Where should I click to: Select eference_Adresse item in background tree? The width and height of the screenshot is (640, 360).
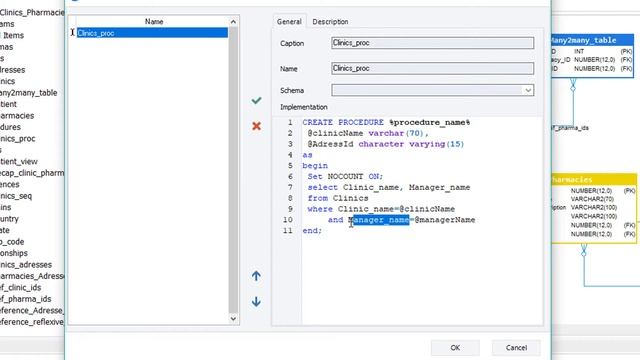click(32, 310)
